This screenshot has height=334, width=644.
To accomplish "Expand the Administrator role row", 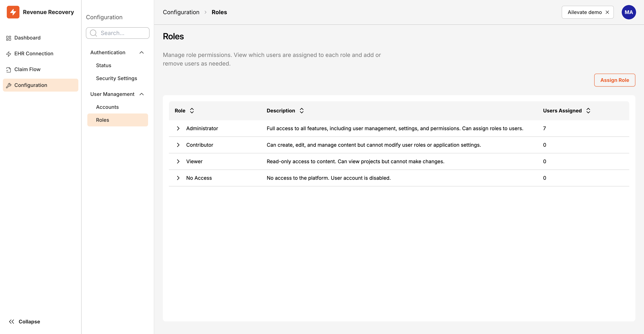I will click(178, 128).
